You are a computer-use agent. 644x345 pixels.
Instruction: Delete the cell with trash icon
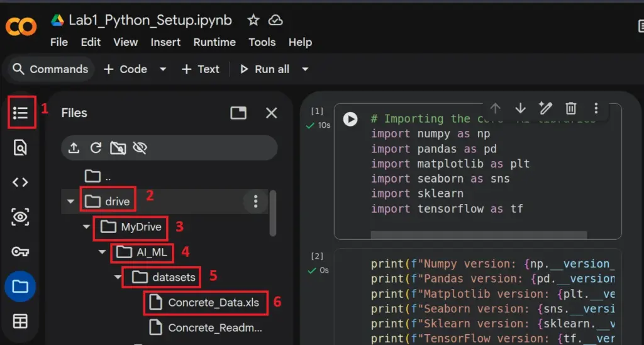point(571,108)
